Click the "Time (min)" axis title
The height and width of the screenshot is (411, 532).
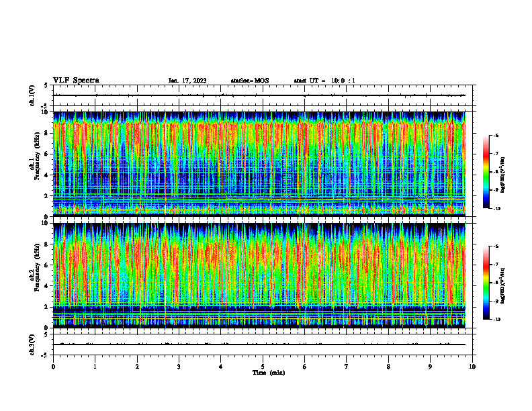(x=269, y=373)
